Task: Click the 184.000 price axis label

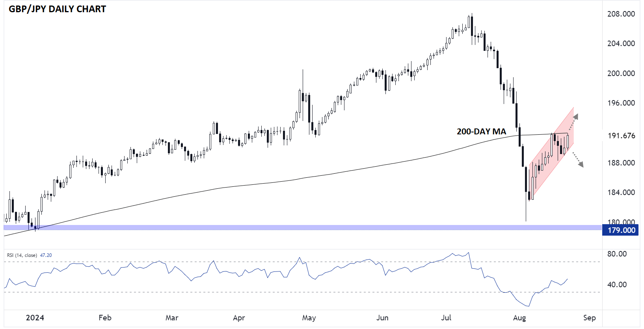Action: 621,192
